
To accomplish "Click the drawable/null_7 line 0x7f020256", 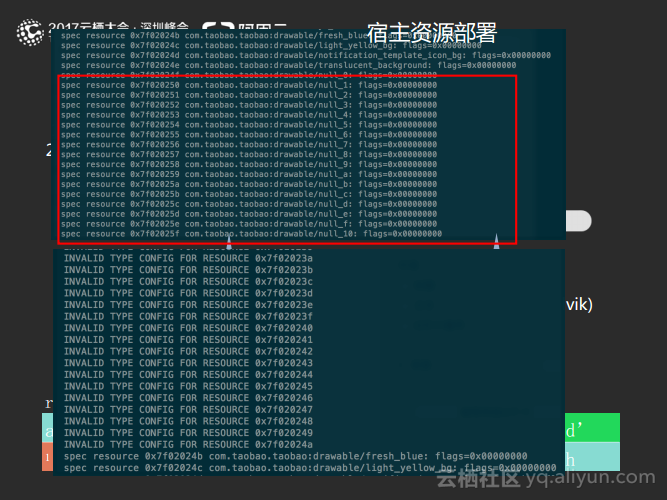I will [249, 144].
